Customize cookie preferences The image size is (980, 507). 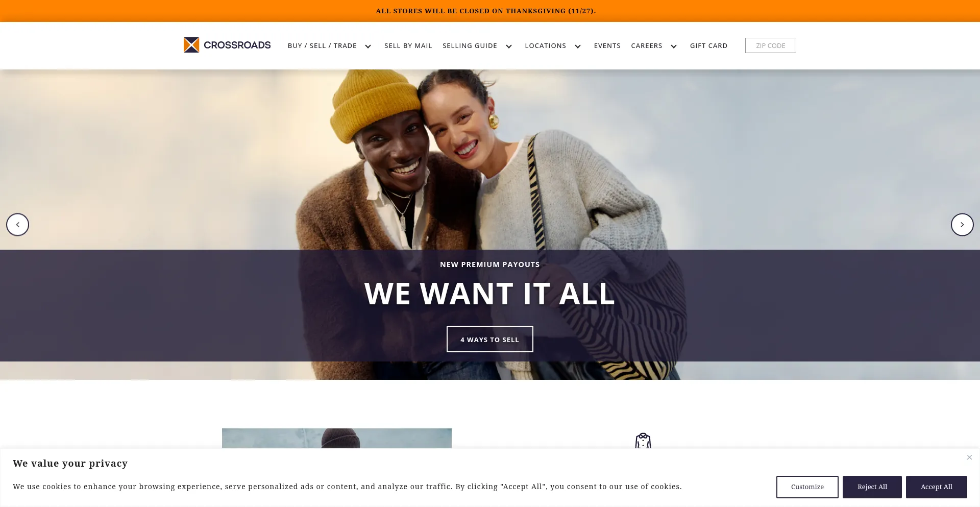807,487
